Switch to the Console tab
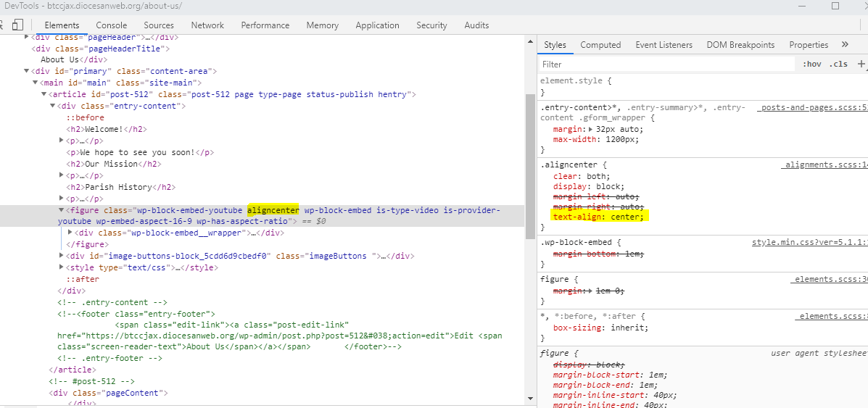Screen dimensions: 868x408 (x=111, y=25)
